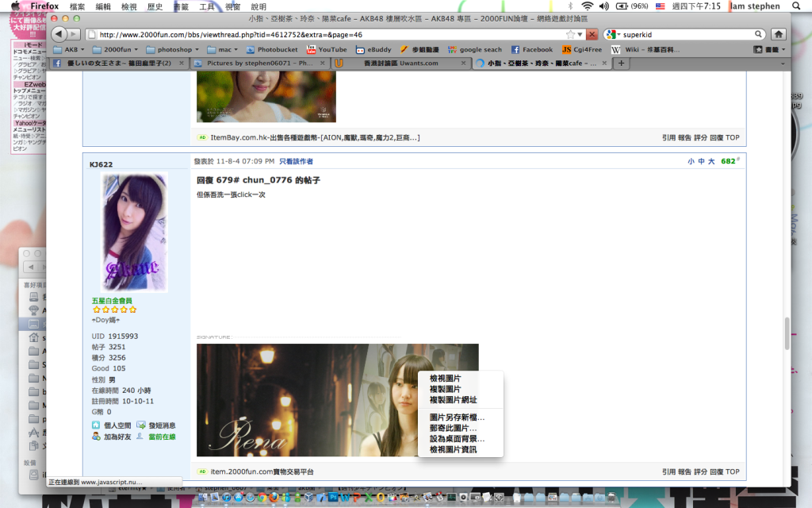Switch to the 香港討論區 Uwants.com tab
812x508 pixels.
click(x=396, y=63)
